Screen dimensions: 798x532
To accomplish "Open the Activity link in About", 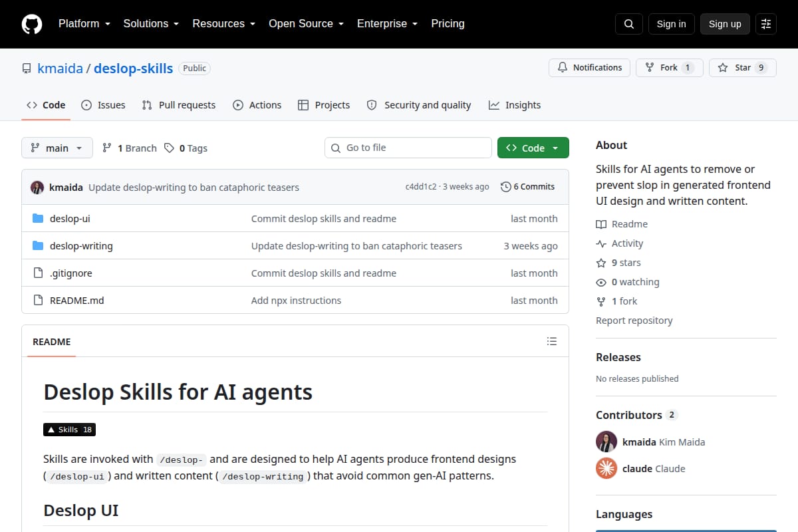I will [x=620, y=243].
